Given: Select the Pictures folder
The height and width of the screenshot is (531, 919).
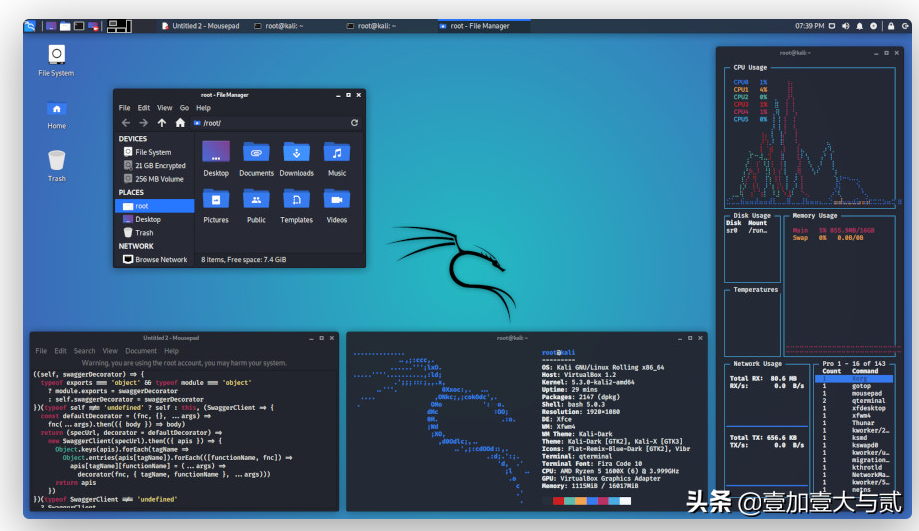Looking at the screenshot, I should [x=216, y=204].
